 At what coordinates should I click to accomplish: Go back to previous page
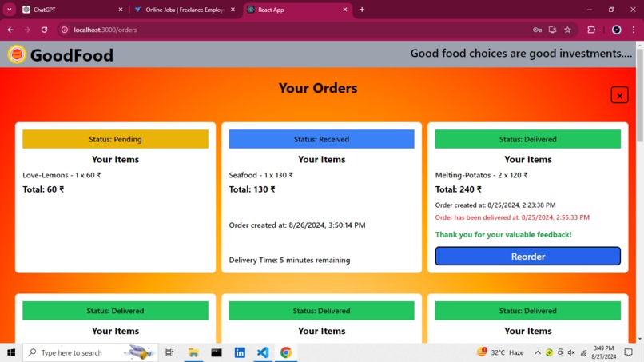10,30
